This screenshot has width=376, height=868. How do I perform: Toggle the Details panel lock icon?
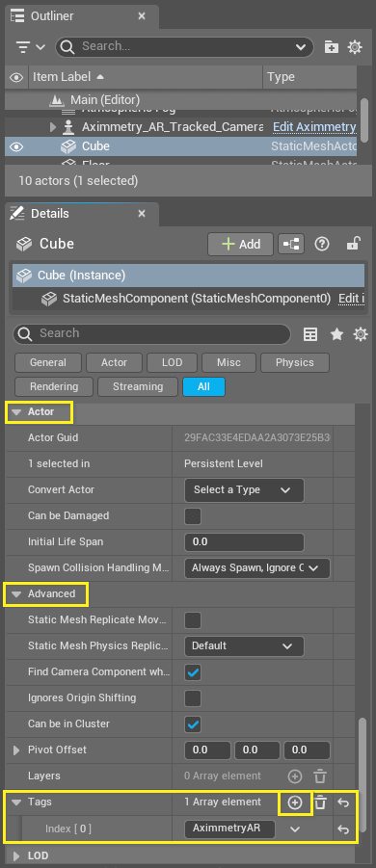[x=353, y=244]
